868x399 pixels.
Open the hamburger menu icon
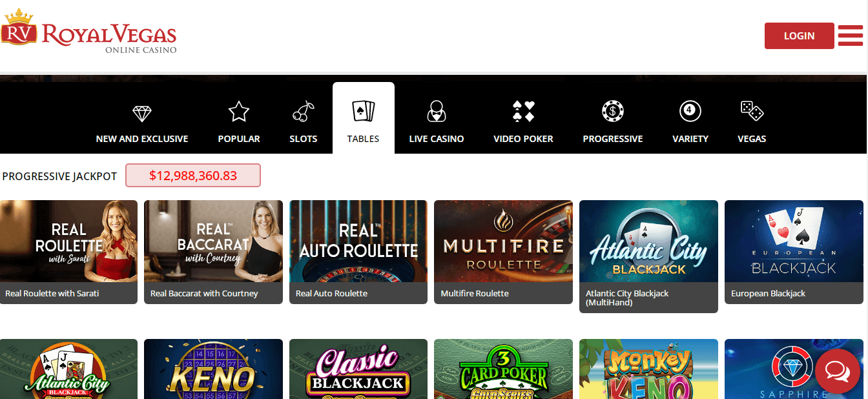[x=851, y=36]
